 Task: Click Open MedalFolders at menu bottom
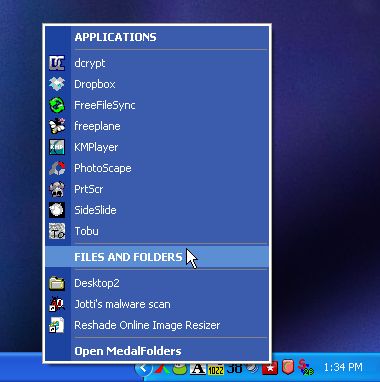(157, 351)
